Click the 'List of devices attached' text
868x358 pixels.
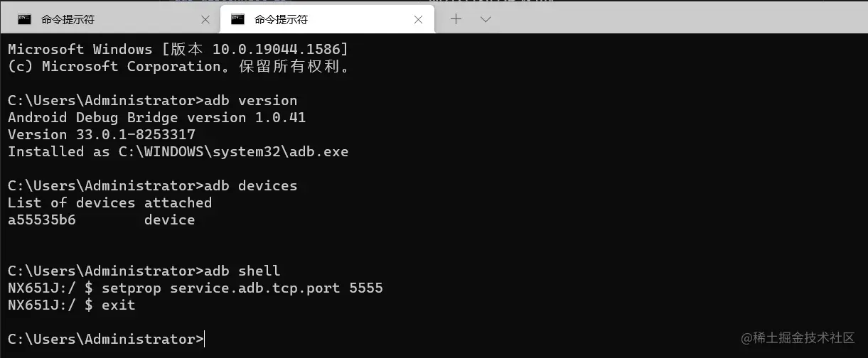[x=109, y=202]
